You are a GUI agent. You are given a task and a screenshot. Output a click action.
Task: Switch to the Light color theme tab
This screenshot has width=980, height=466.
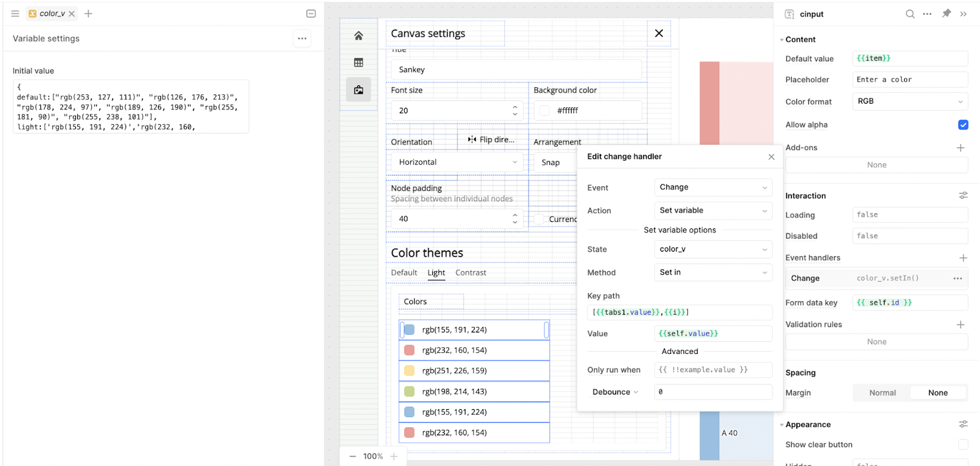click(x=436, y=272)
